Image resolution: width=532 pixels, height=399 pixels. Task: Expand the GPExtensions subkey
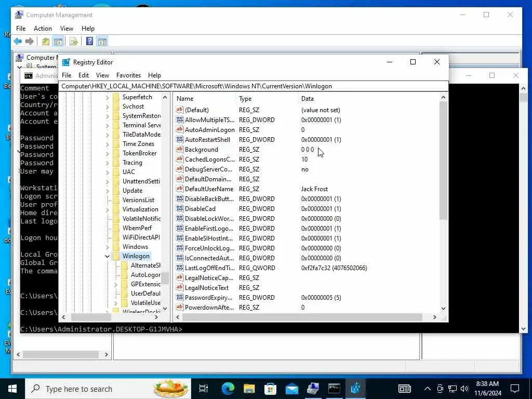pos(116,284)
